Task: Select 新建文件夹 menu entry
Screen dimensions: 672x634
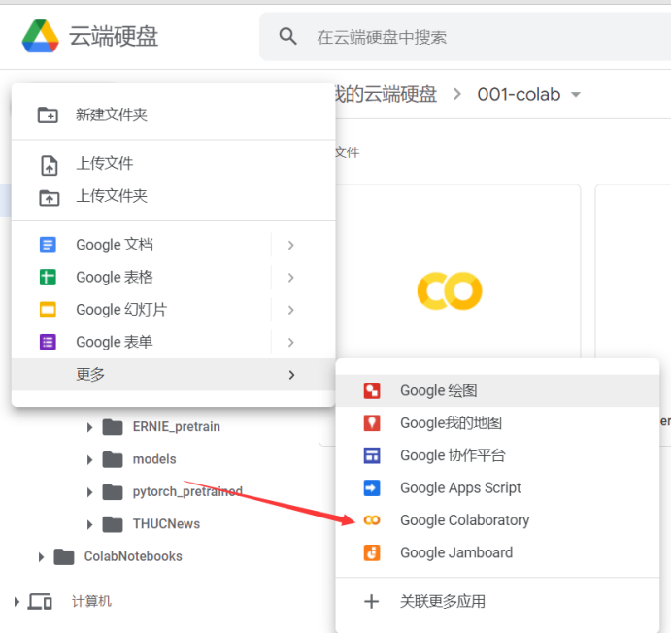Action: 173,115
